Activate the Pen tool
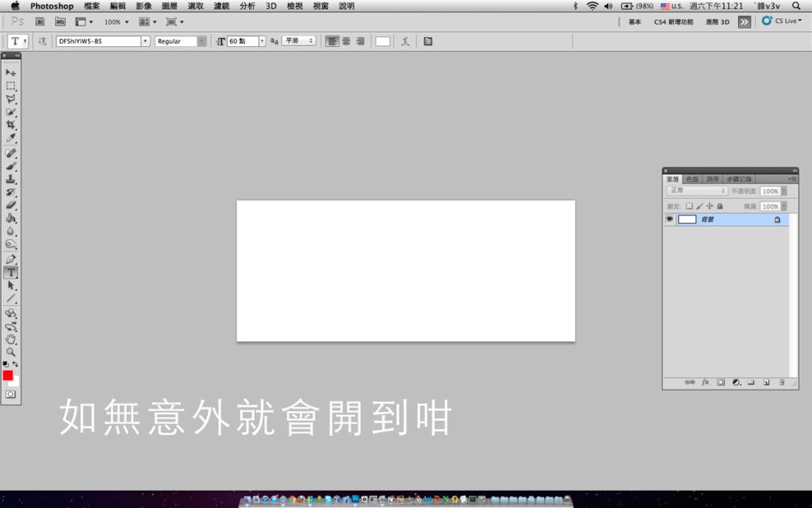812x508 pixels. 11,259
